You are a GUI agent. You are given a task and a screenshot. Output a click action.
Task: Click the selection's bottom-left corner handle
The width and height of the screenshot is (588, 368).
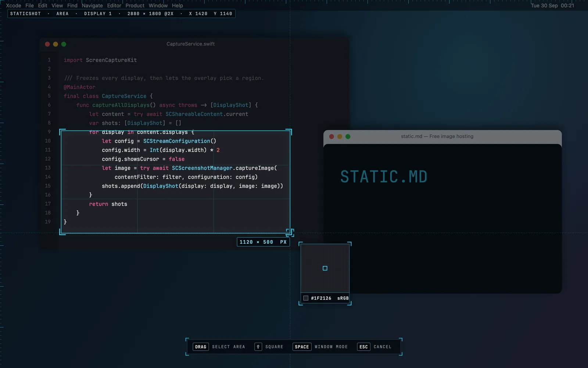[x=62, y=232]
